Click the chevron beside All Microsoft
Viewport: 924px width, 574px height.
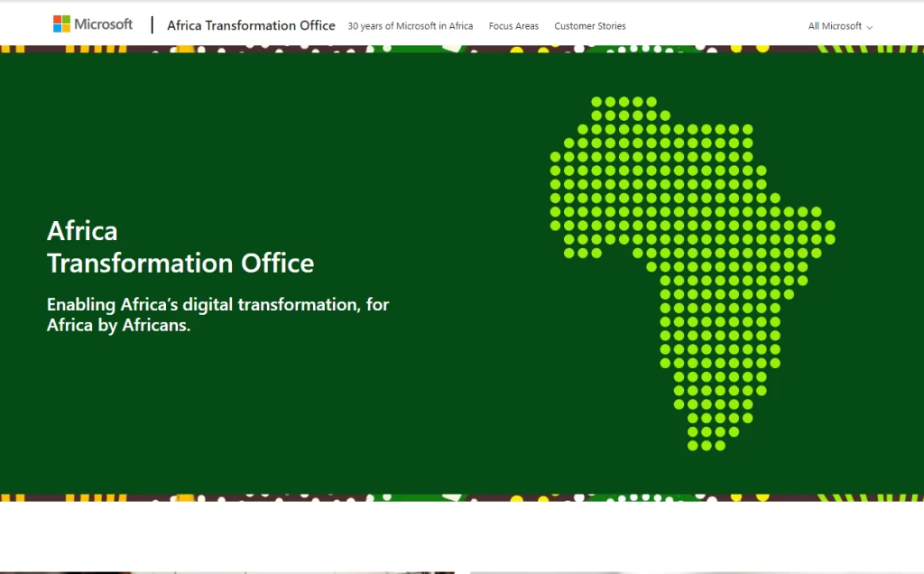pyautogui.click(x=870, y=27)
